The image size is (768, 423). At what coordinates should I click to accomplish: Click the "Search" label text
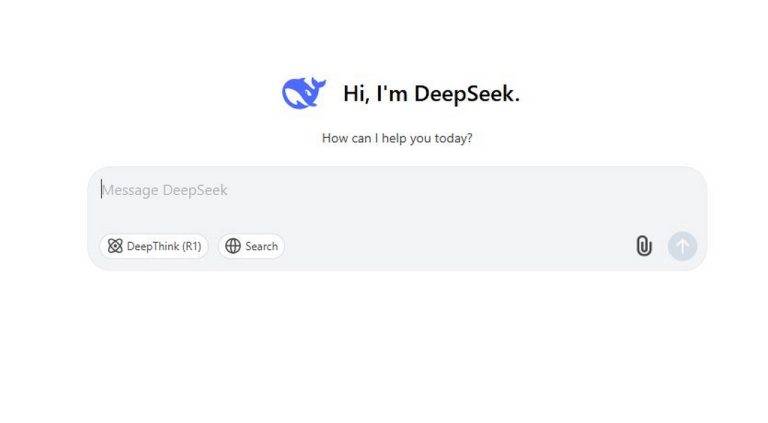[x=262, y=246]
